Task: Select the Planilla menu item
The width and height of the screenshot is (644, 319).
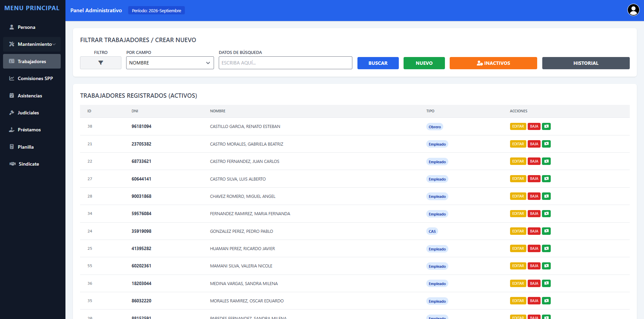Action: click(x=32, y=147)
